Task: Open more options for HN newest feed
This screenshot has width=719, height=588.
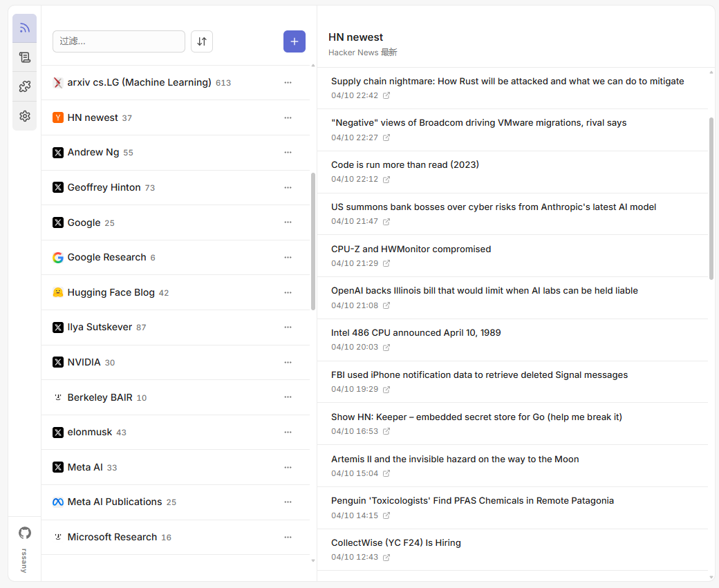Action: tap(288, 117)
